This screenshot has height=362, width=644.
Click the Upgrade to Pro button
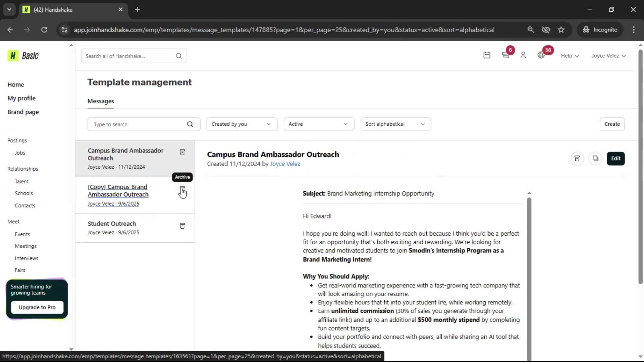(37, 307)
